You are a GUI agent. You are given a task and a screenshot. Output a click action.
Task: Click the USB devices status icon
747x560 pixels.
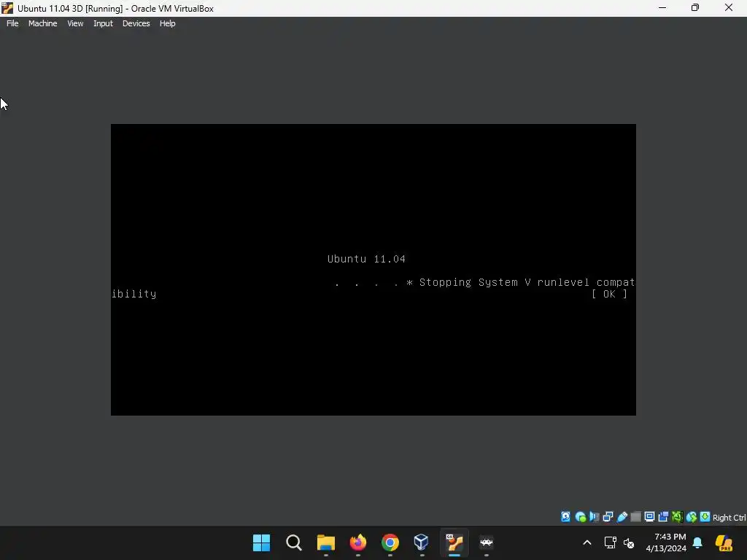coord(622,517)
